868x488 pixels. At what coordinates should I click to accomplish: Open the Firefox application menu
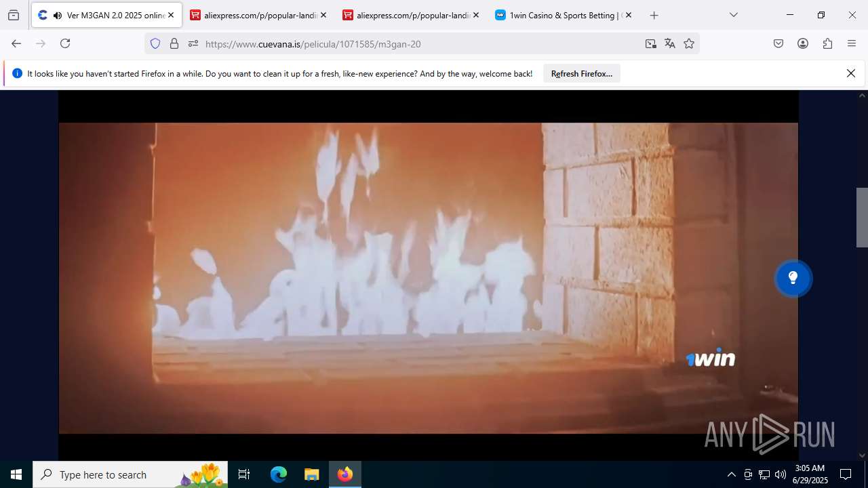click(x=852, y=43)
